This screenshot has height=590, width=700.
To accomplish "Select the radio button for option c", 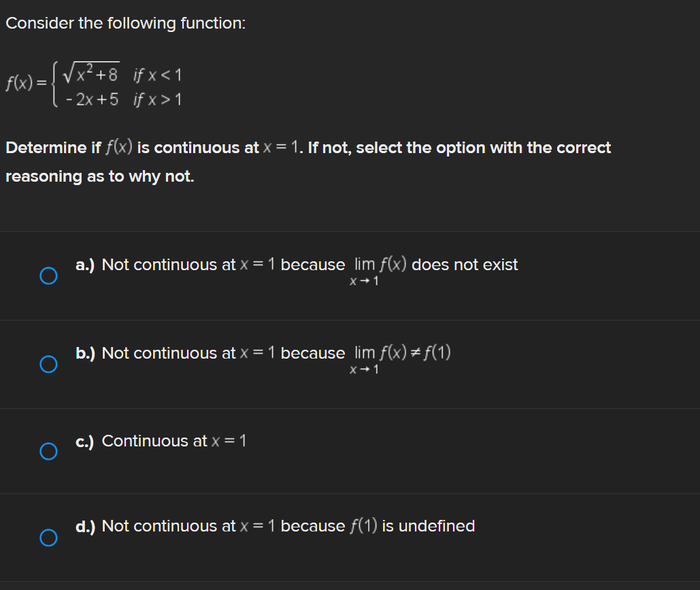I will pyautogui.click(x=48, y=450).
